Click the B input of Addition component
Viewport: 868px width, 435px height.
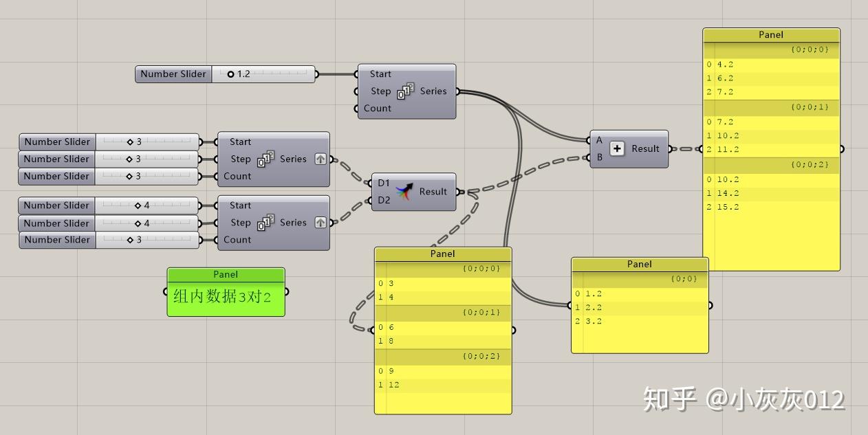tap(599, 157)
